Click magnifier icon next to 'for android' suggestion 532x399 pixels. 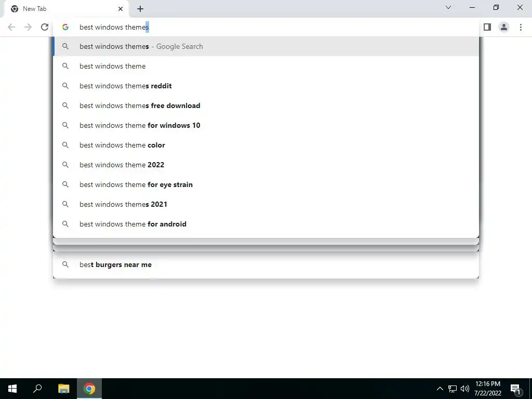(65, 224)
